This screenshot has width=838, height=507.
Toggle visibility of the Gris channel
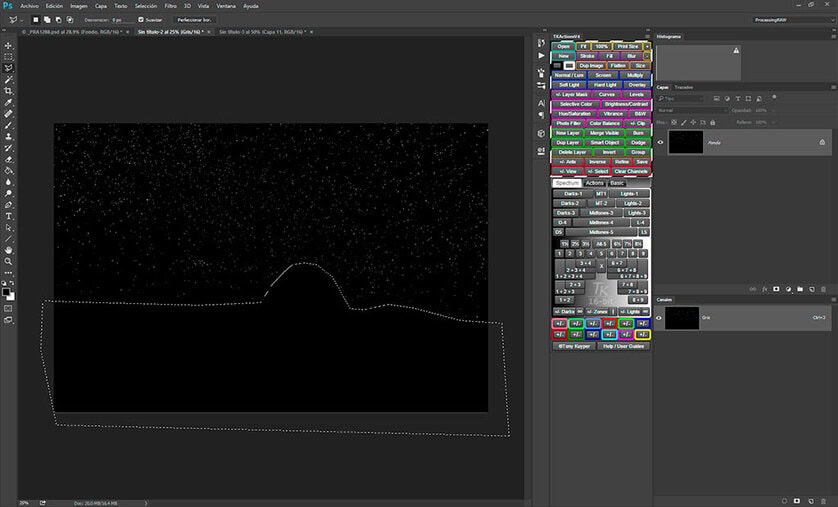coord(659,317)
